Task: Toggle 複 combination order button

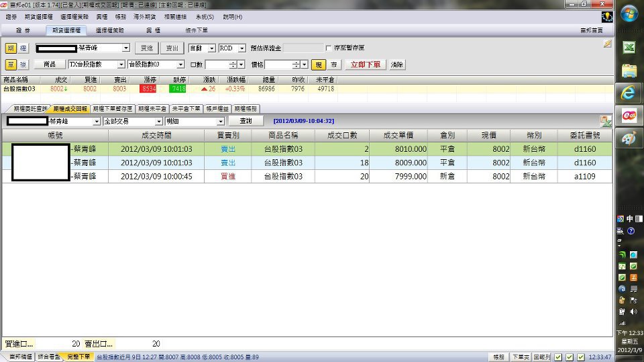Action: coord(23,64)
